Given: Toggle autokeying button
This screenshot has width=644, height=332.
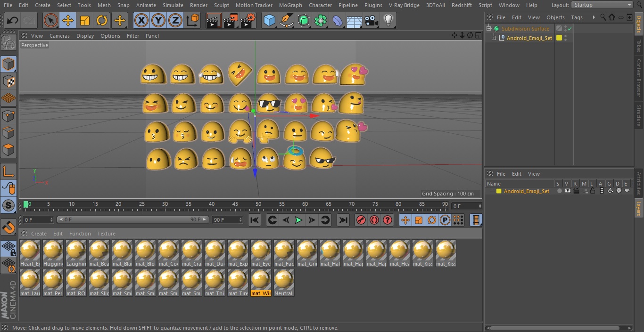Looking at the screenshot, I should [x=374, y=220].
